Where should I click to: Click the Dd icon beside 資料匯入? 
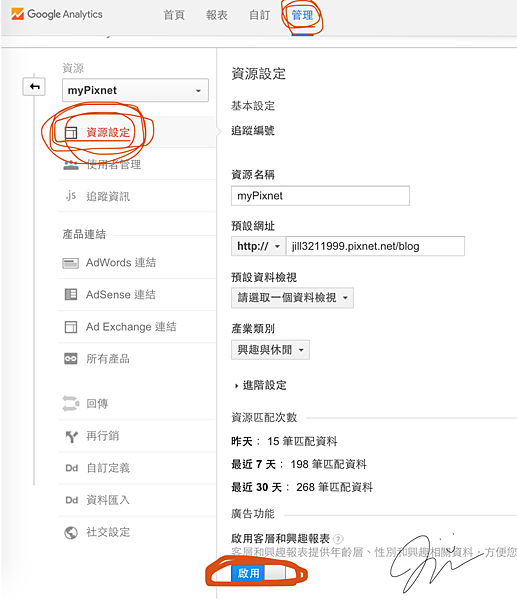72,500
